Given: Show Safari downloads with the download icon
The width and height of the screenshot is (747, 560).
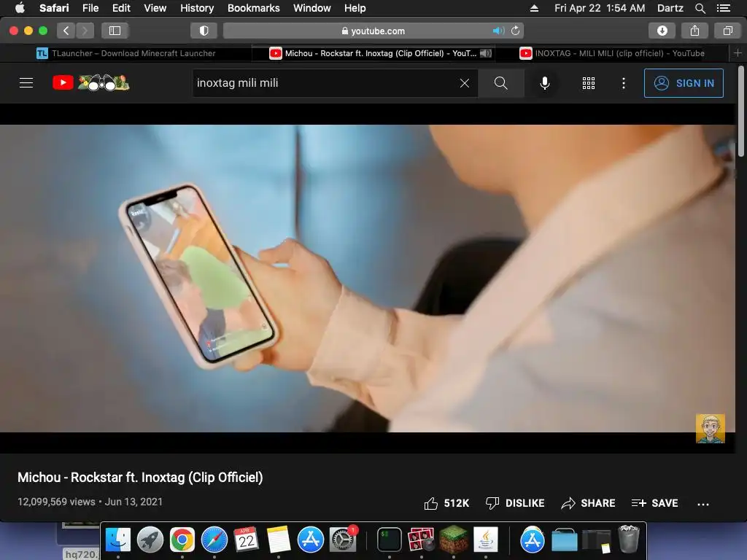Looking at the screenshot, I should [x=662, y=31].
